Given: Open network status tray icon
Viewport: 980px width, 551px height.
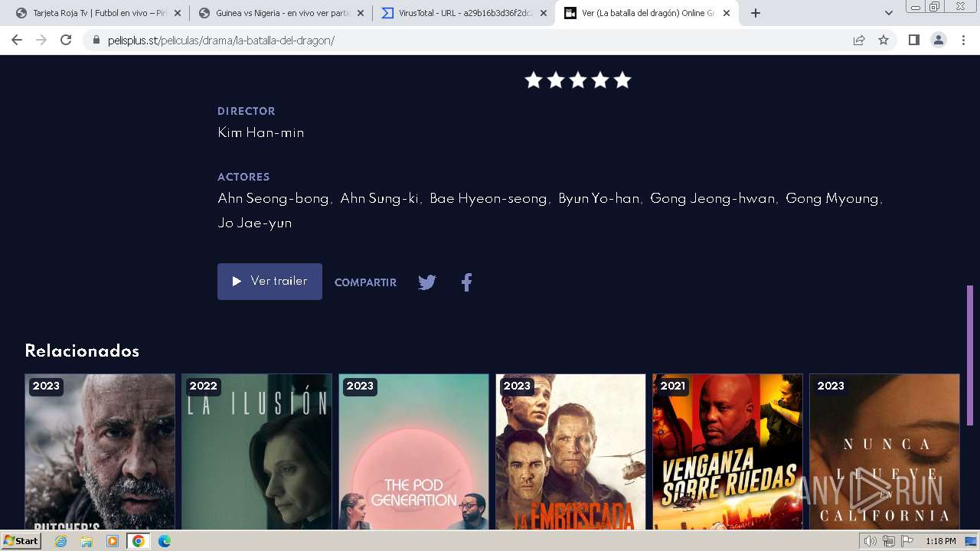Looking at the screenshot, I should 888,541.
